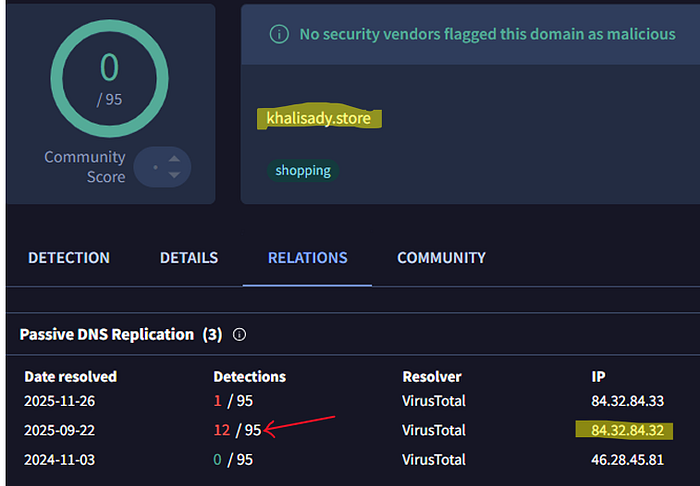
Task: Click the 0 / 95 detection score circle
Action: point(109,79)
